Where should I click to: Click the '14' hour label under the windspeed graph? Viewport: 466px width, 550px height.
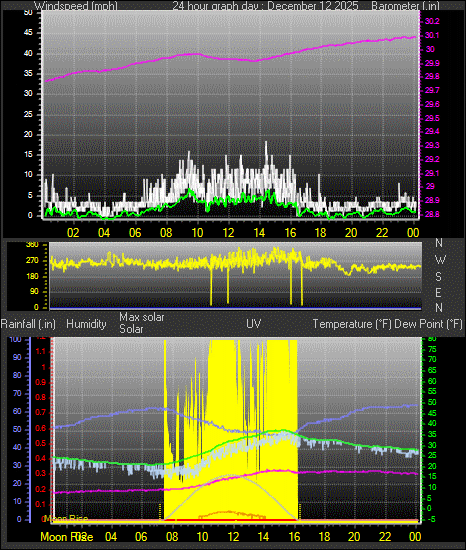(259, 233)
